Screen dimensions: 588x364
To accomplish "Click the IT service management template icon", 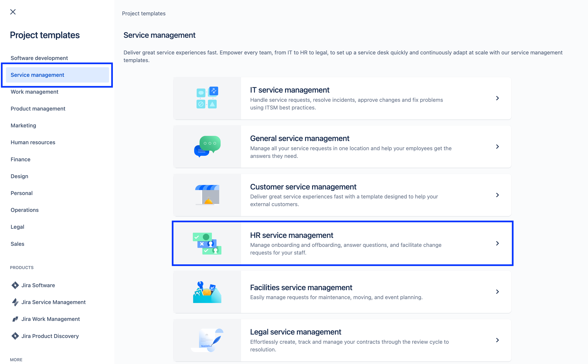I will pyautogui.click(x=207, y=98).
